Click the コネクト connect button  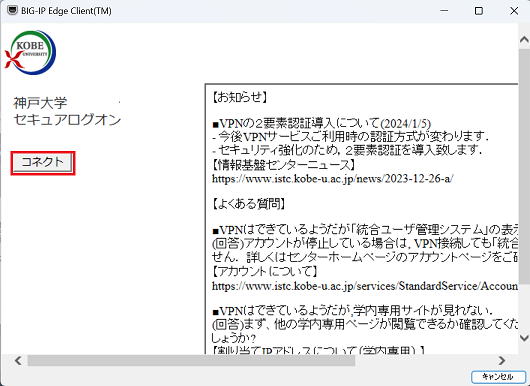(43, 163)
